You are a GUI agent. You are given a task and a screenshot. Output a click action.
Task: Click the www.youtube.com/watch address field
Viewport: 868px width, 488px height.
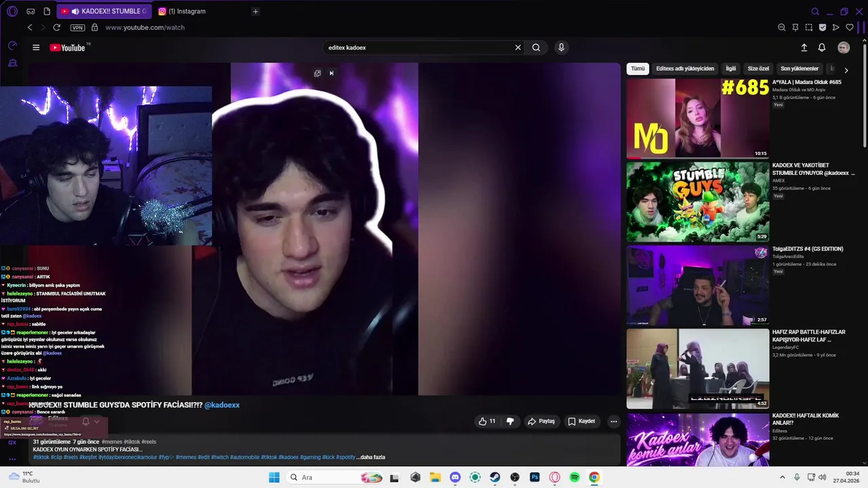[x=144, y=28]
